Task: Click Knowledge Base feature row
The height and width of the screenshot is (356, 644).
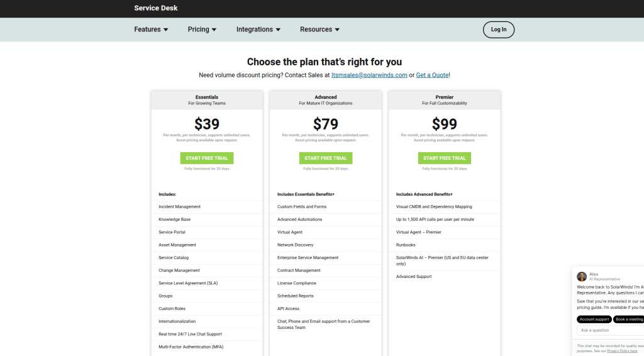Action: 206,220
